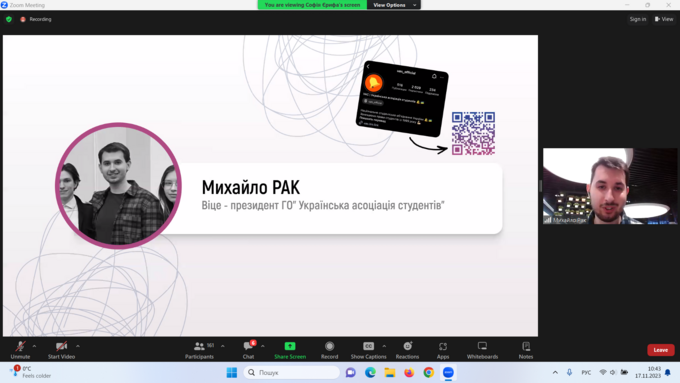
Task: Click the taskbar search box Пошук
Action: click(291, 373)
